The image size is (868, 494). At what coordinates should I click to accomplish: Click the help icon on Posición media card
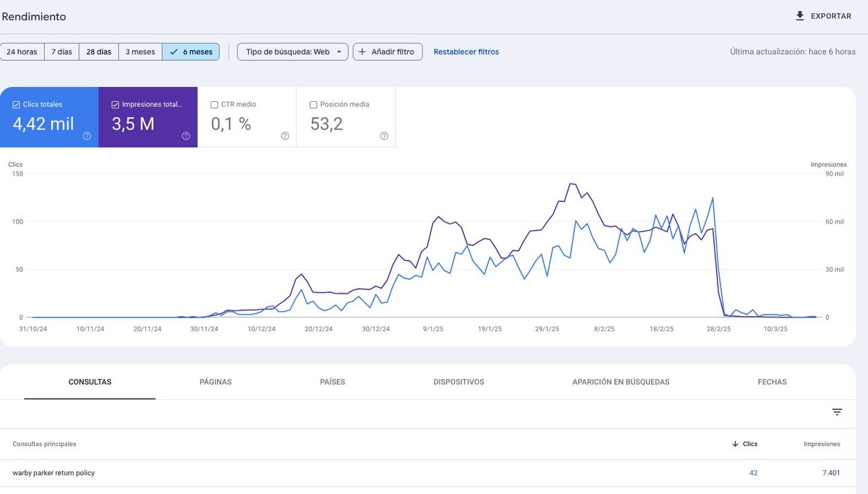click(x=384, y=135)
